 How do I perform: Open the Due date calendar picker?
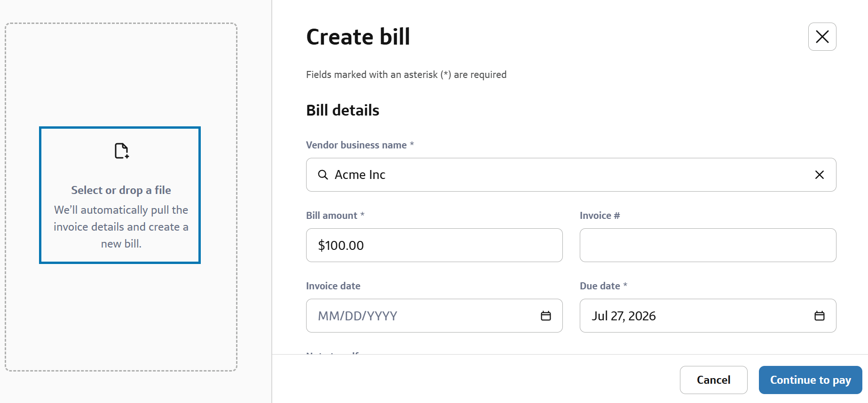[819, 316]
